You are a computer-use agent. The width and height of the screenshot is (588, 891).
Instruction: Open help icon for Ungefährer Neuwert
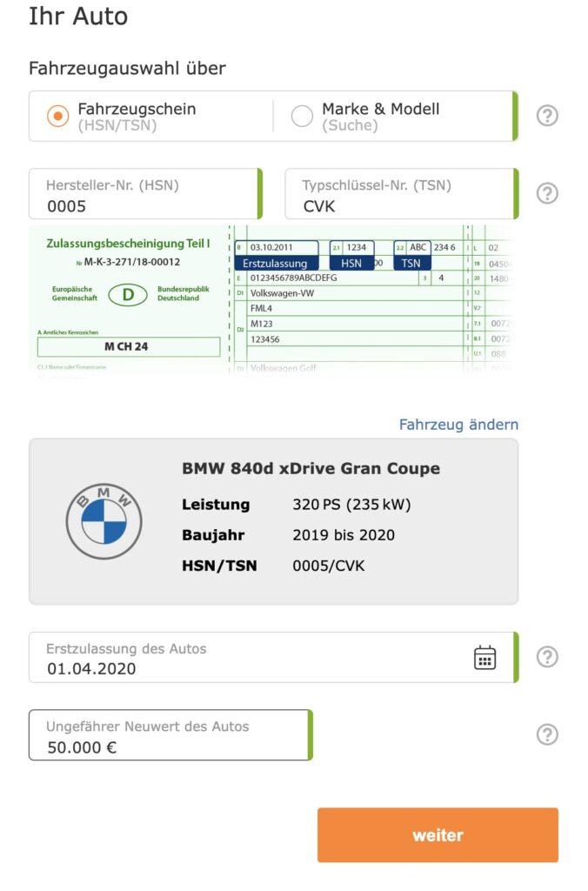pos(547,734)
